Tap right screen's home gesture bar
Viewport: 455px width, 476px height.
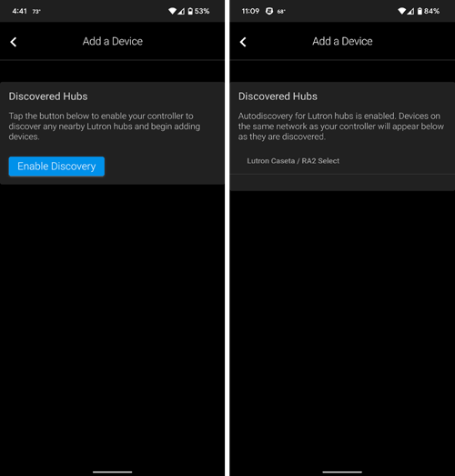(x=342, y=472)
